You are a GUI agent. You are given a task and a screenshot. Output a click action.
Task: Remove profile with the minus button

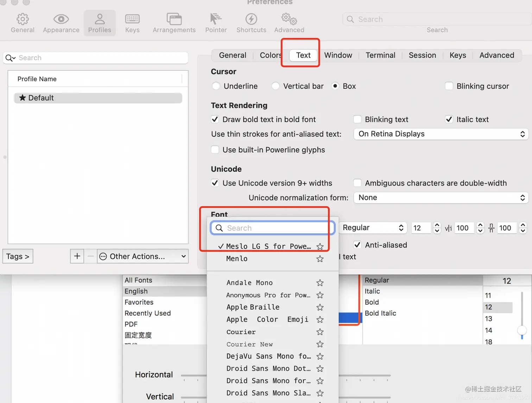pyautogui.click(x=90, y=256)
